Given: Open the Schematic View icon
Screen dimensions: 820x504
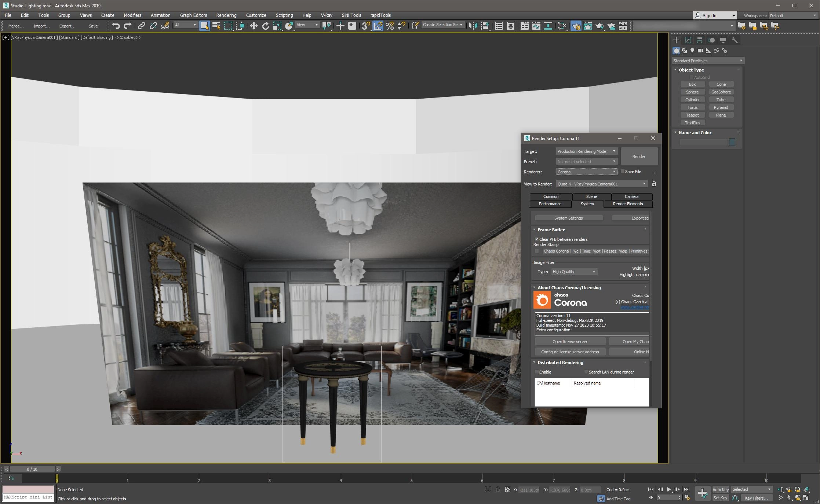Looking at the screenshot, I should tap(548, 26).
